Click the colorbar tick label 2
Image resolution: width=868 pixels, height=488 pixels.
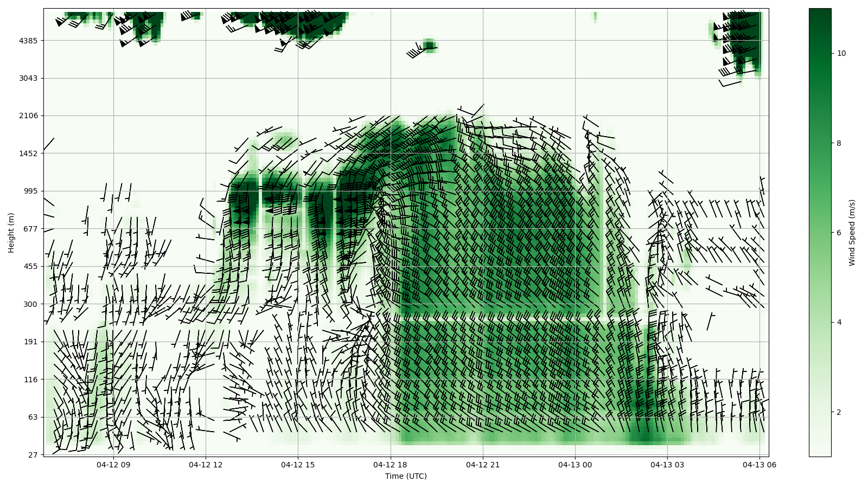839,412
